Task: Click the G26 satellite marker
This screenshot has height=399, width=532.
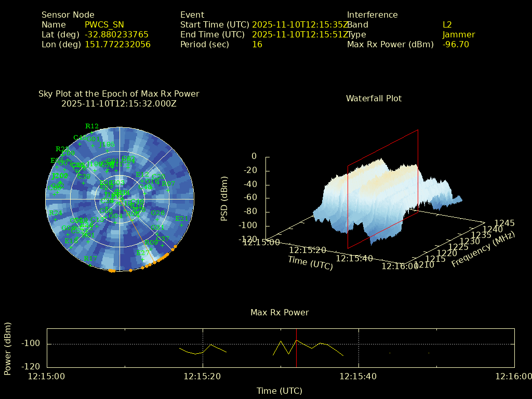Action: pos(157,219)
